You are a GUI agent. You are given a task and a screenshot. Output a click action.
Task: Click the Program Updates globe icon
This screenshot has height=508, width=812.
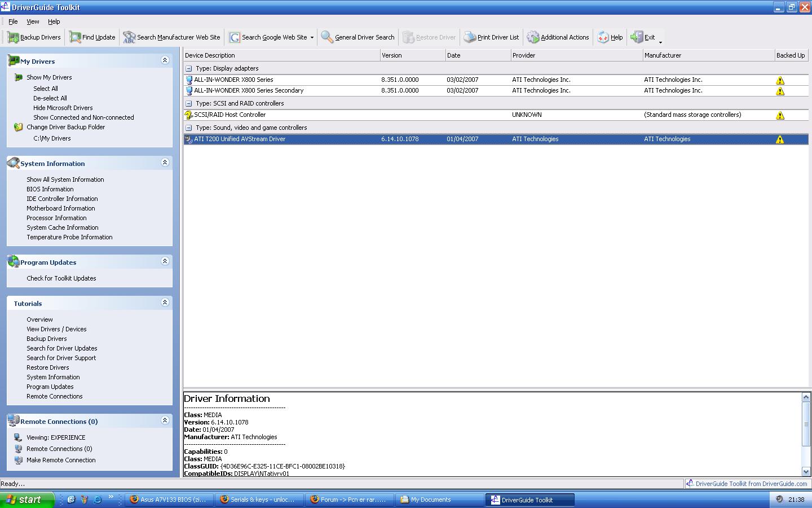tap(14, 261)
